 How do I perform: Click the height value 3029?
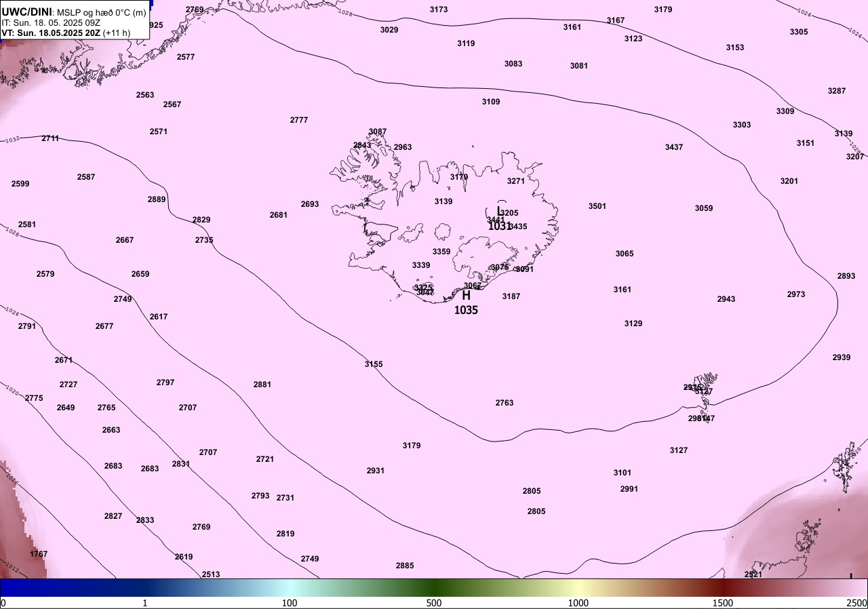(x=389, y=30)
